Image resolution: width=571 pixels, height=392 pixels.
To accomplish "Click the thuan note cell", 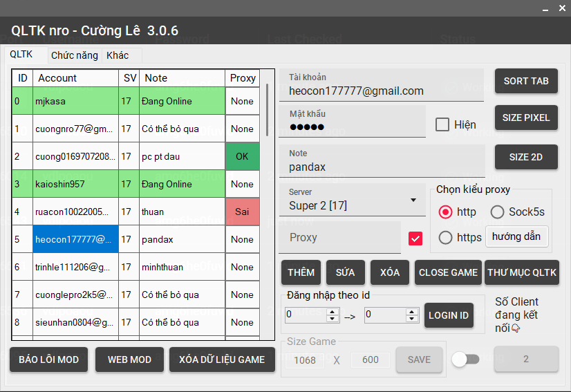I will (182, 212).
